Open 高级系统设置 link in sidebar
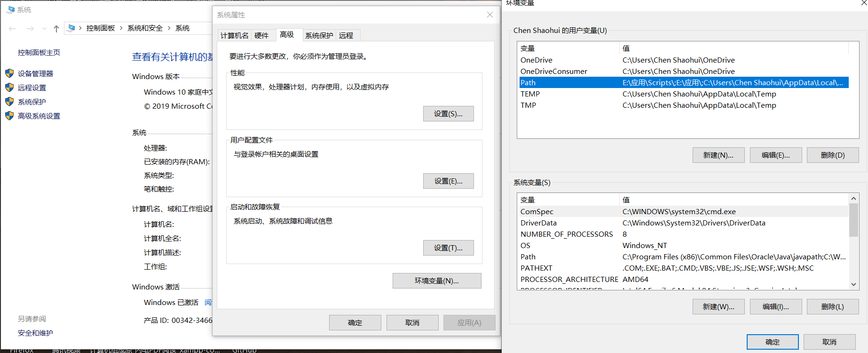The height and width of the screenshot is (353, 868). 39,116
